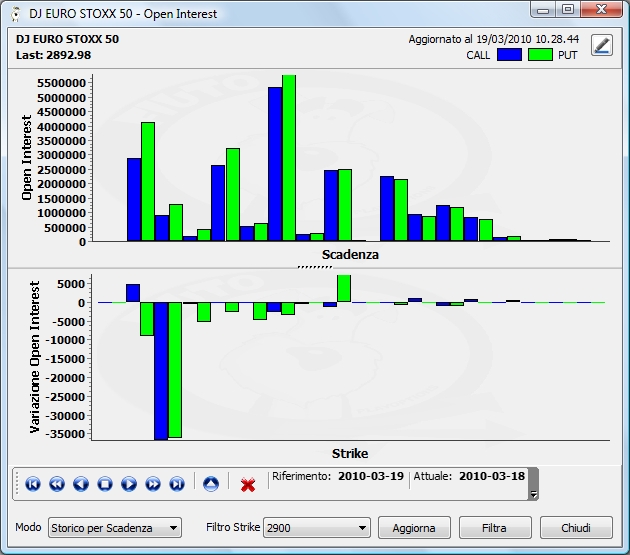Click the fast forward button
The image size is (630, 555).
[153, 484]
